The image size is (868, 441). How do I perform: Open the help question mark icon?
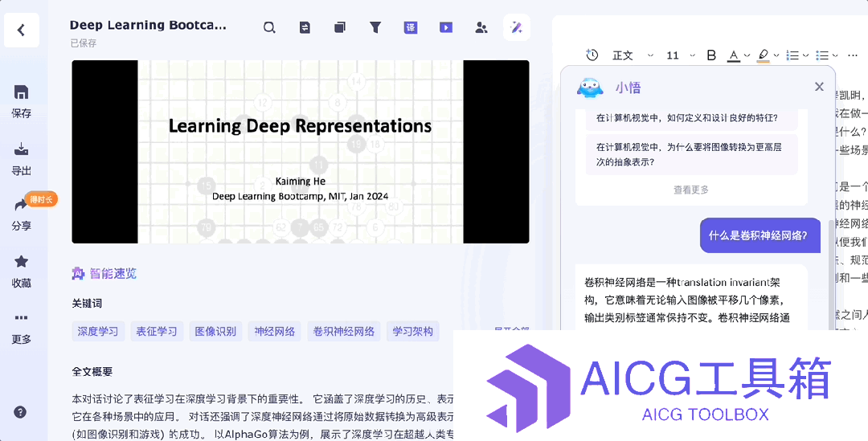(20, 412)
